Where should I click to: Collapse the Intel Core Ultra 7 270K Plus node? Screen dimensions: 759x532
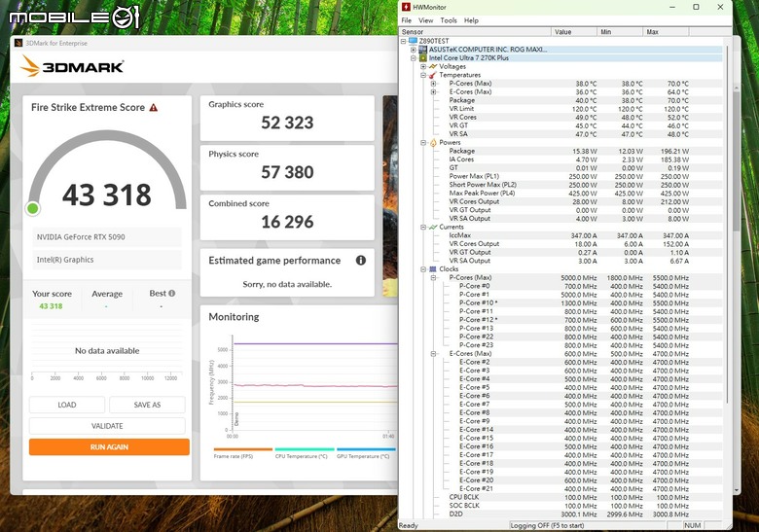pyautogui.click(x=413, y=58)
